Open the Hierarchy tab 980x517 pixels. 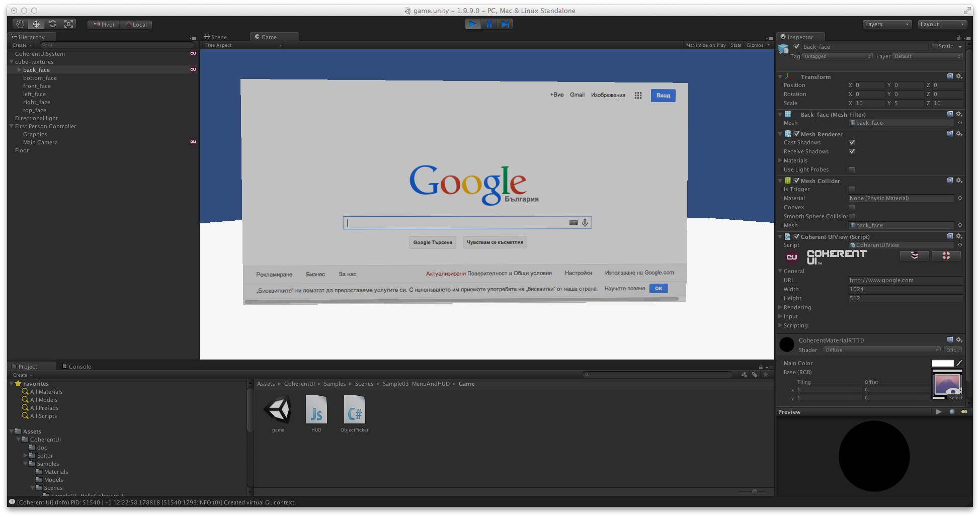click(31, 37)
